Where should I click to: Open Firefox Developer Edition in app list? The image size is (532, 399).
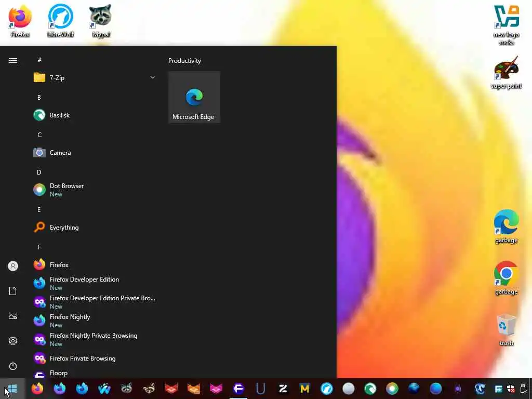click(x=95, y=283)
